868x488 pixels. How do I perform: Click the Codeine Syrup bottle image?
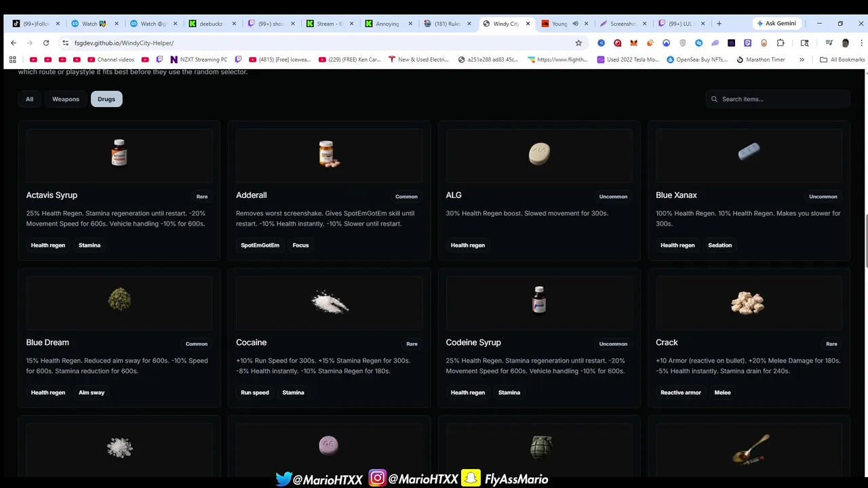click(539, 300)
